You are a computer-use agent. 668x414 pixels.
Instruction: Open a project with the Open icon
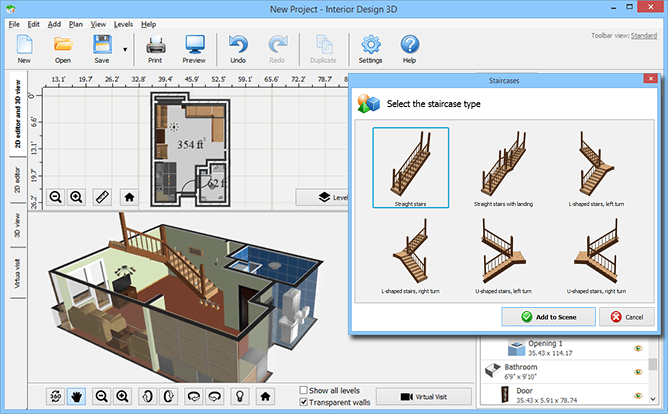[x=63, y=49]
